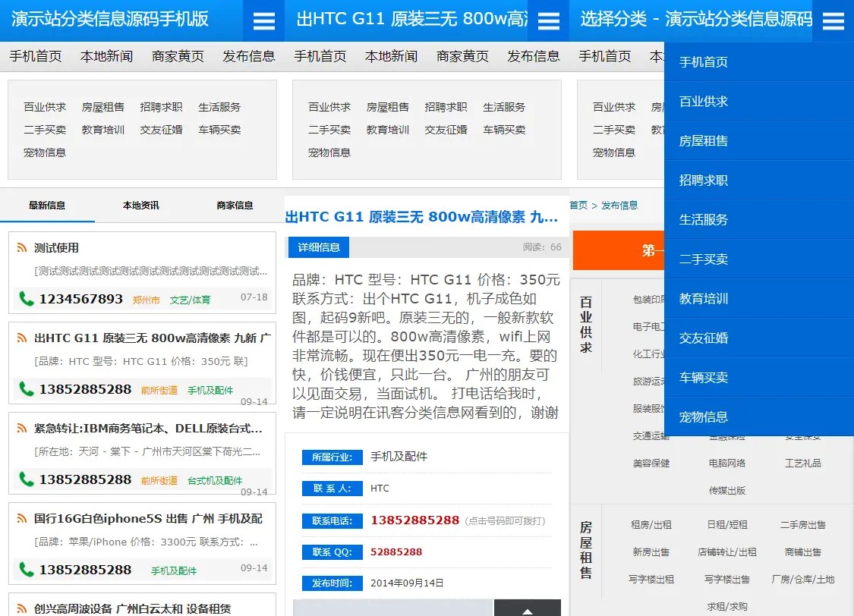Viewport: 854px width, 616px height.
Task: Switch to 最新信息 tab
Action: pyautogui.click(x=47, y=206)
